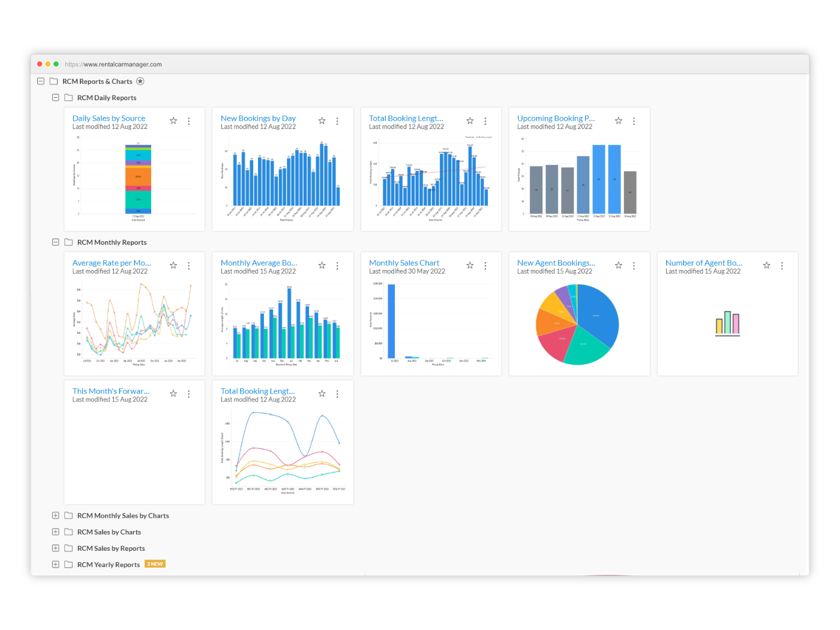Star the Number of Agent Bookings report

pos(766,265)
